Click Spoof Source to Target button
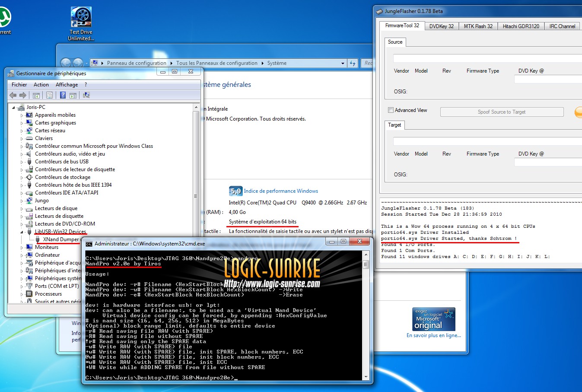Image resolution: width=582 pixels, height=392 pixels. pos(502,112)
